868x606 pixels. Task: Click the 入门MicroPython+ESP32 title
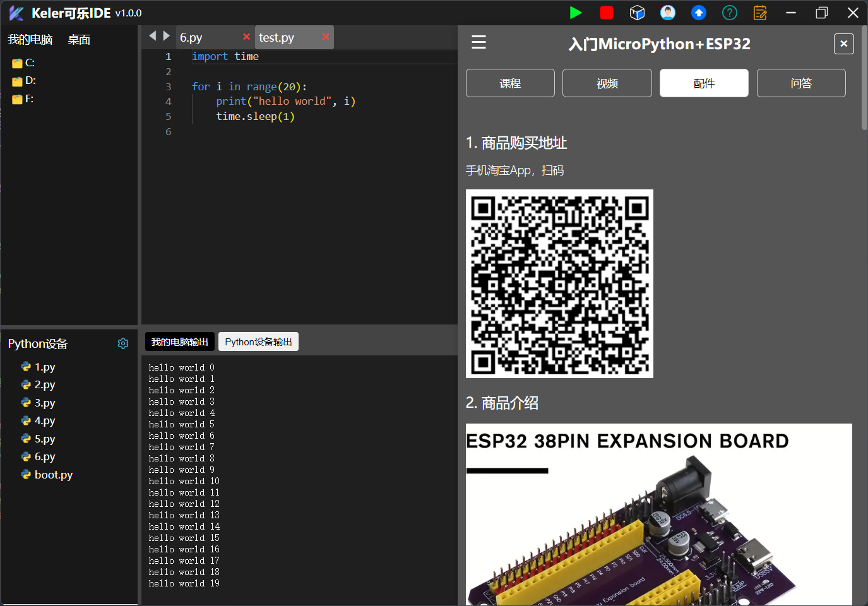tap(660, 44)
